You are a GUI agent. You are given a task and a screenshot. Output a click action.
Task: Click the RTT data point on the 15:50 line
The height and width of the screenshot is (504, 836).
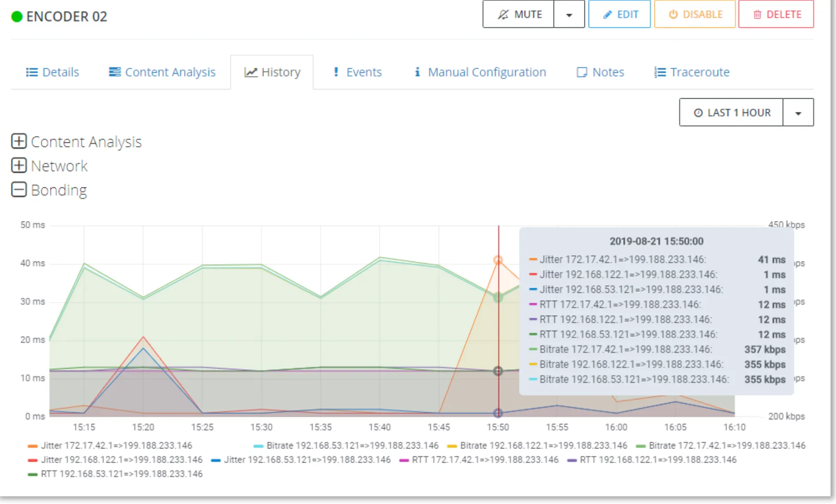498,371
